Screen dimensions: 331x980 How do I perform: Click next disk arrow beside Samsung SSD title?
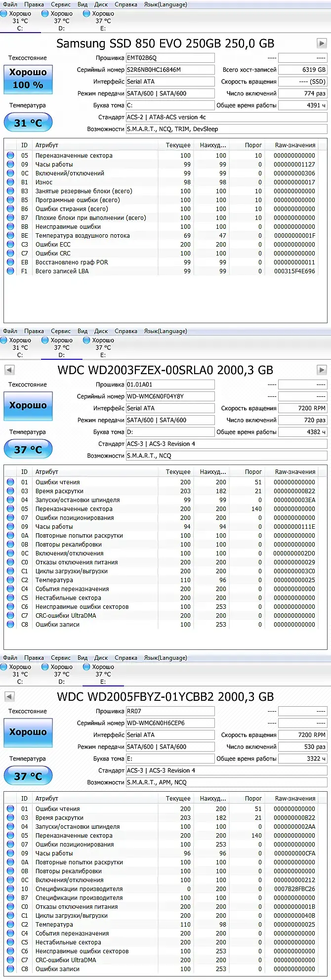click(322, 43)
